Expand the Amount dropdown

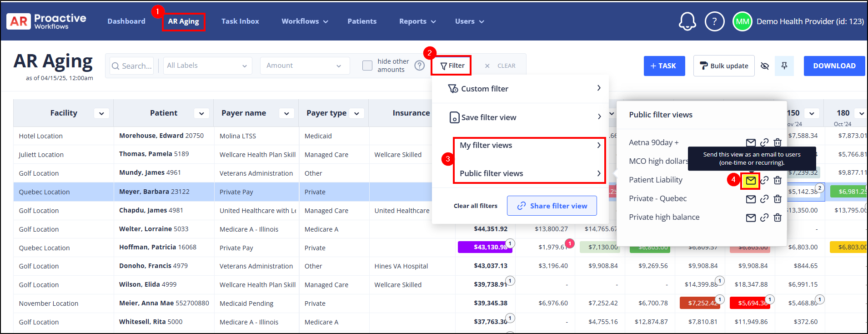point(304,66)
